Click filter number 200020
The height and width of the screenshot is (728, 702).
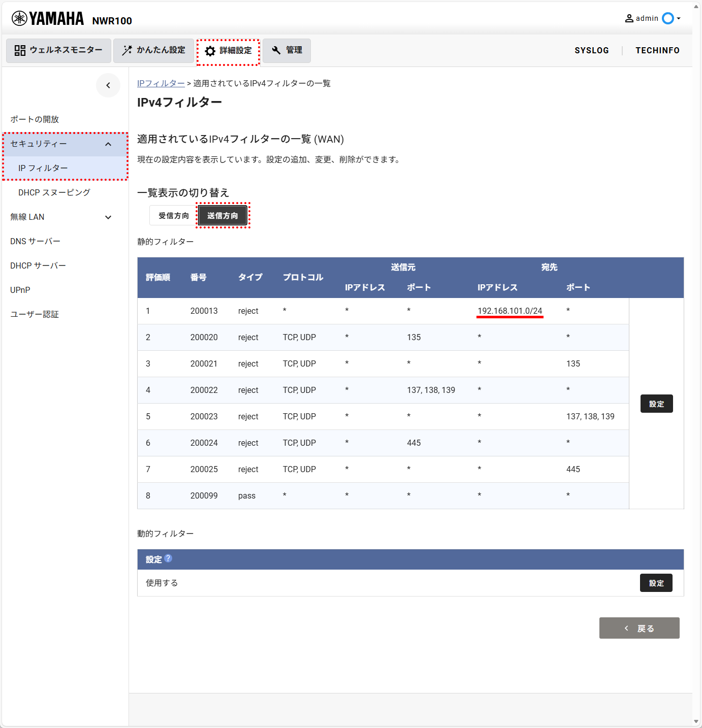click(x=204, y=337)
